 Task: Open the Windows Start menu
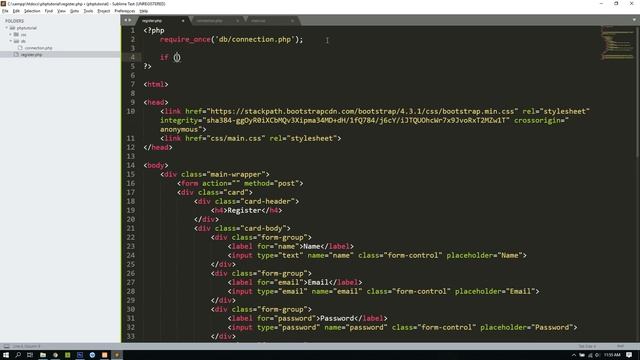point(6,355)
